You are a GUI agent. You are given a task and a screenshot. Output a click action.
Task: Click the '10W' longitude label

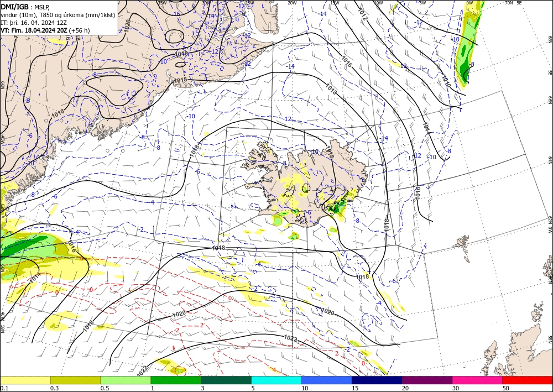click(x=378, y=3)
